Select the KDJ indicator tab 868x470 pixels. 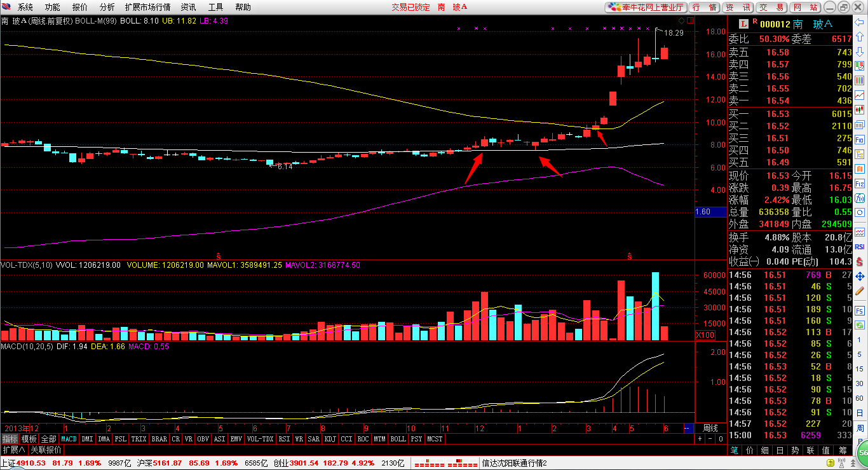330,439
